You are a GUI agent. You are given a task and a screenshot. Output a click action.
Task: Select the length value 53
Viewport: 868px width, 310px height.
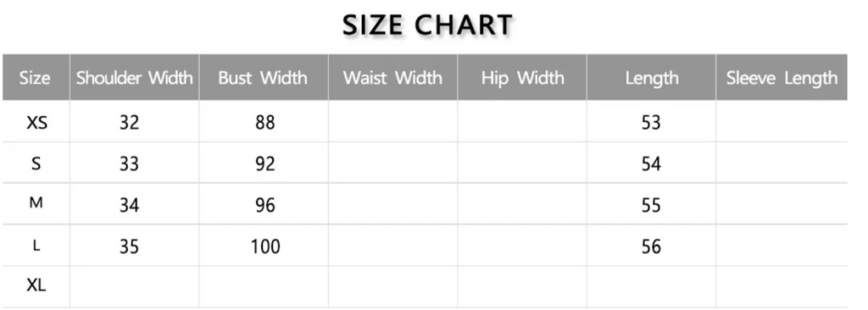(651, 122)
